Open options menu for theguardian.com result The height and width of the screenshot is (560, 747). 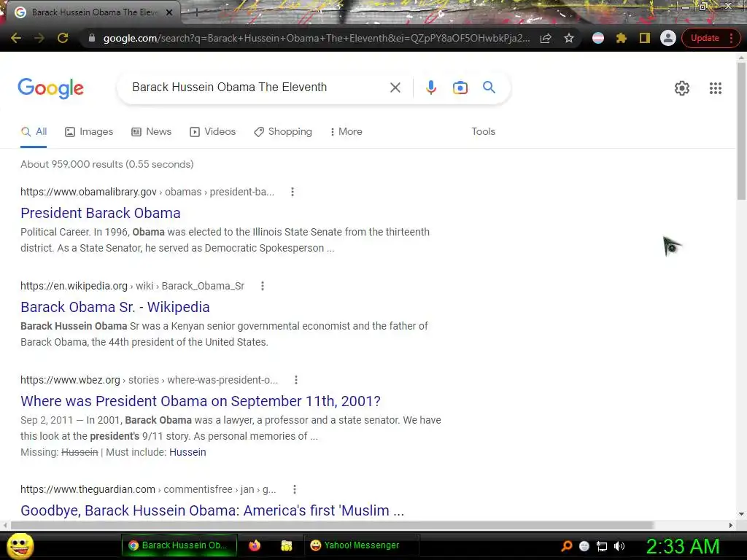[x=295, y=489]
